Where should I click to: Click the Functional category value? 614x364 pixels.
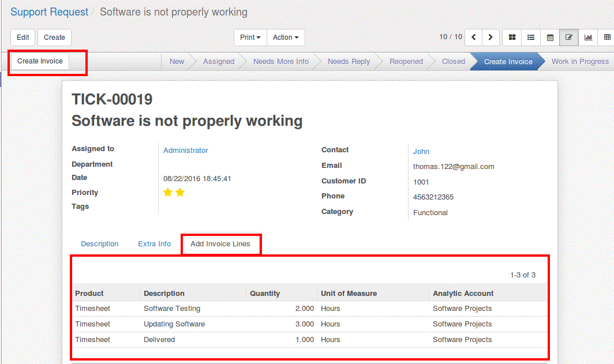click(x=430, y=212)
